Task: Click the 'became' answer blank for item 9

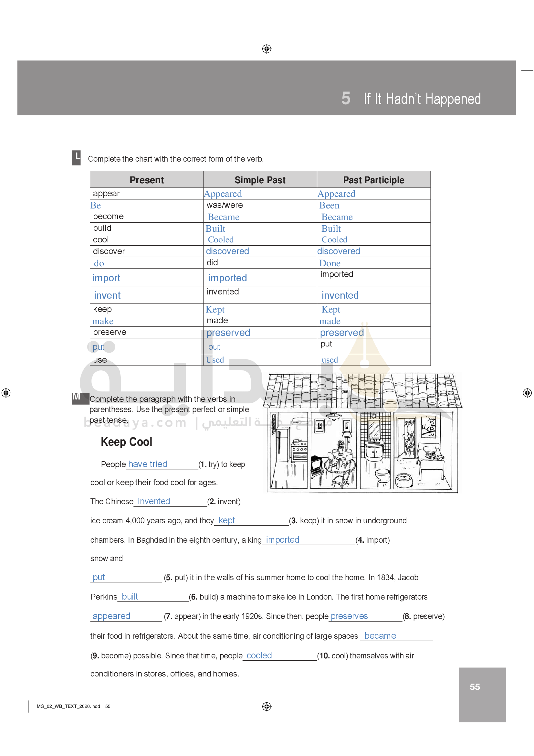Action: 380,636
